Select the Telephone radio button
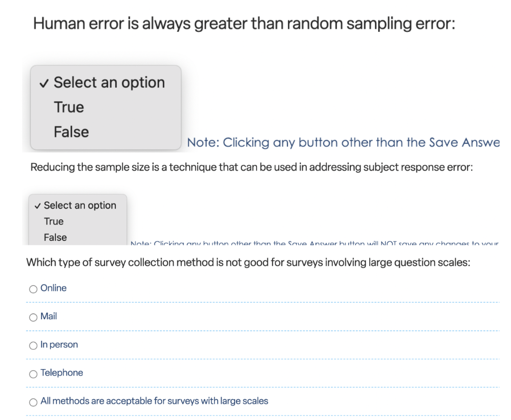Viewport: 511px width, 420px height. (33, 374)
